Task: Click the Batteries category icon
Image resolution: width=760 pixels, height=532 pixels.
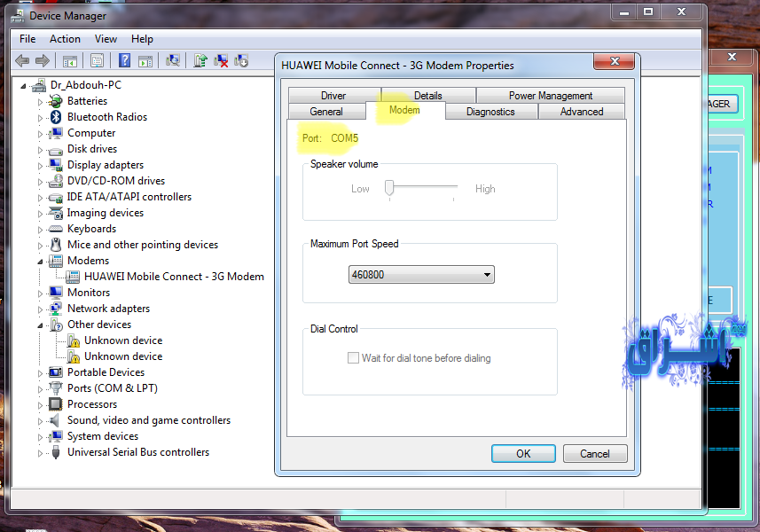Action: pos(56,101)
